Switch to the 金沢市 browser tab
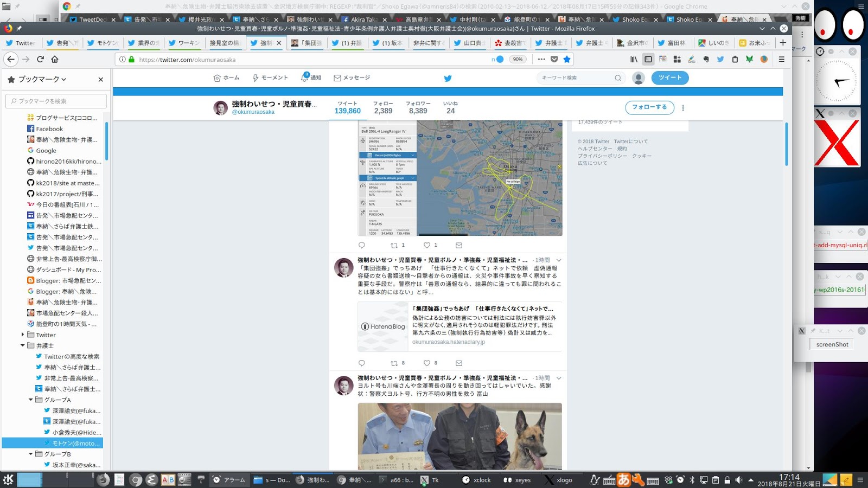The height and width of the screenshot is (488, 868). point(633,43)
